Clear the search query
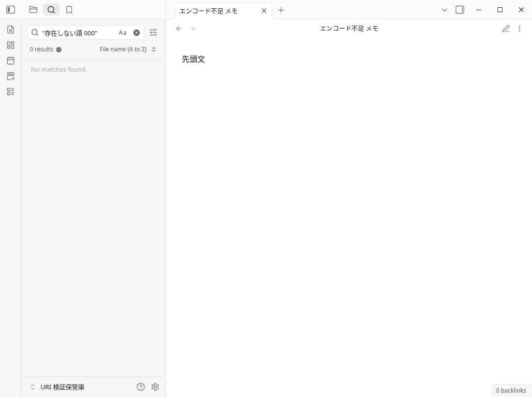The height and width of the screenshot is (397, 532). 136,32
